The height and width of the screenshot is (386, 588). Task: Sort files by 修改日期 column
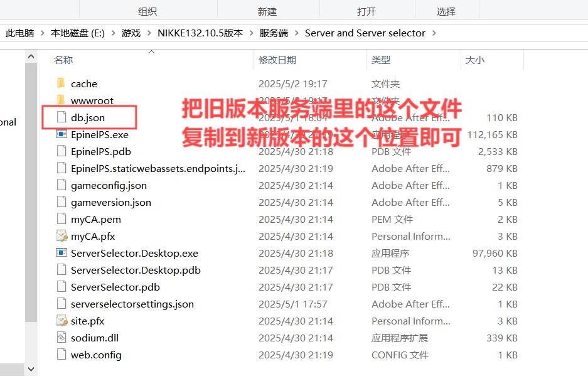point(278,60)
